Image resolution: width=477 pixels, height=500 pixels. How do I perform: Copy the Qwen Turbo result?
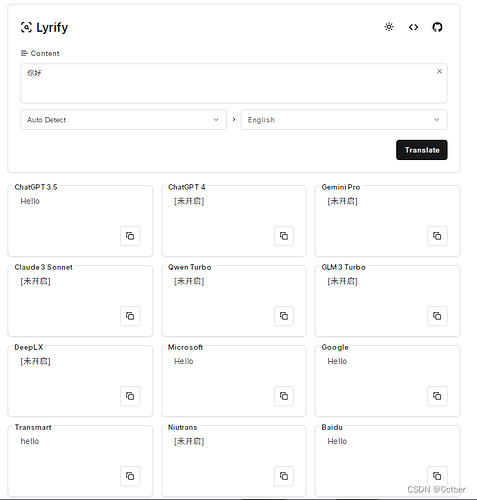tap(284, 316)
